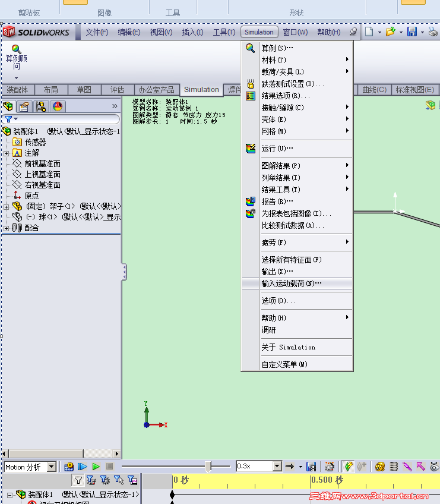The width and height of the screenshot is (440, 504).
Task: Click the view icon in graphics corner
Action: click(430, 105)
